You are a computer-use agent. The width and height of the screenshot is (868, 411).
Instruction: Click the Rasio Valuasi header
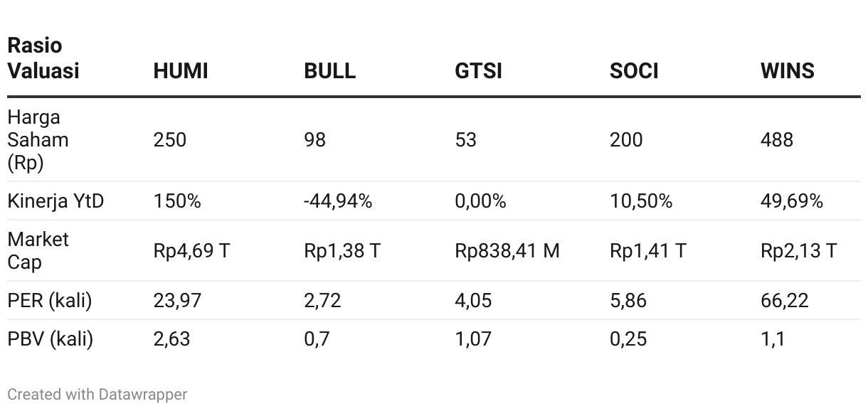pyautogui.click(x=43, y=58)
